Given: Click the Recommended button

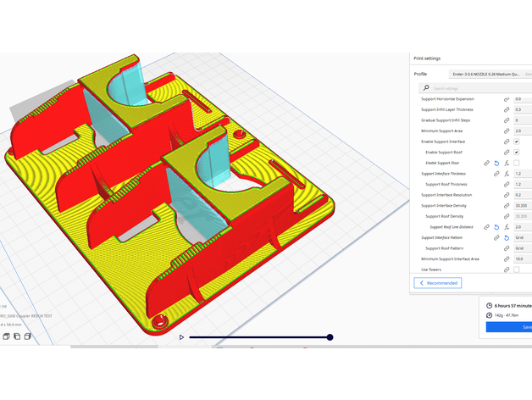Looking at the screenshot, I should pos(438,283).
